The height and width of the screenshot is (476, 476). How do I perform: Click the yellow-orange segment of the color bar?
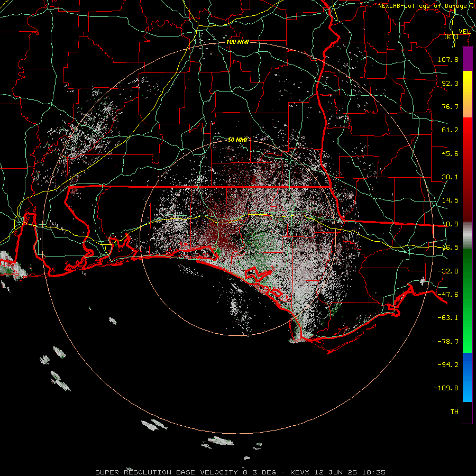point(467,94)
